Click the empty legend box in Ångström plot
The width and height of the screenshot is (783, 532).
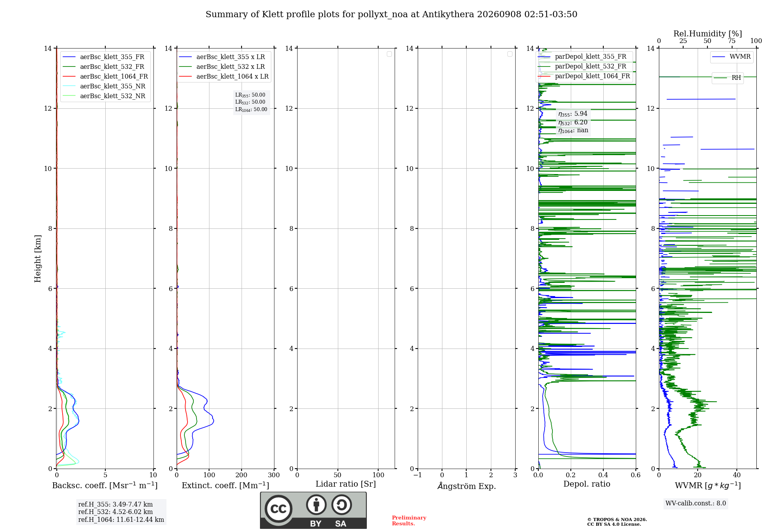[510, 54]
